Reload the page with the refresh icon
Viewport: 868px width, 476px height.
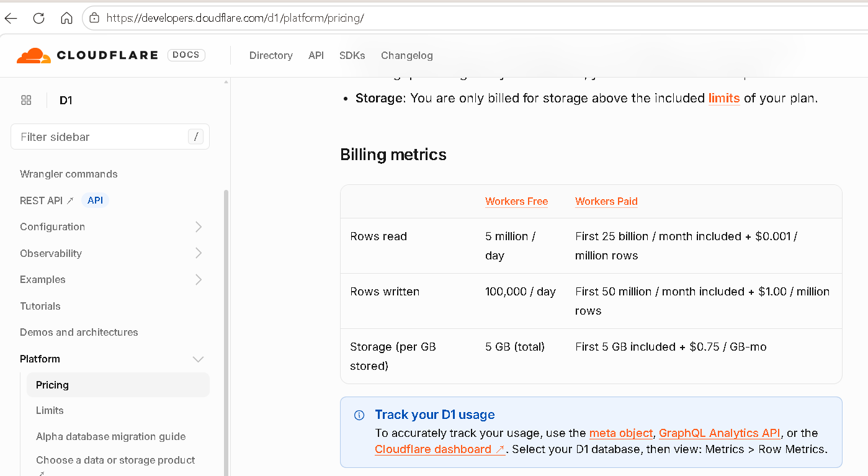38,18
